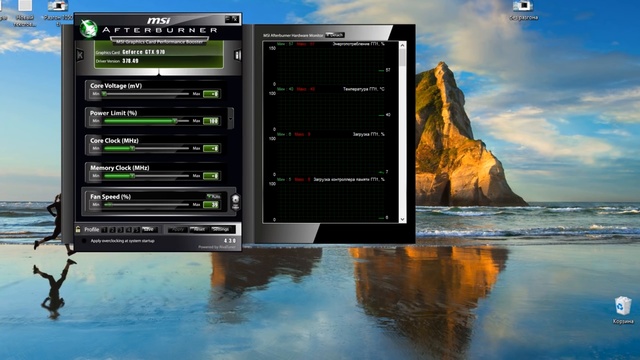Click the Fan Speed value field

tap(211, 204)
